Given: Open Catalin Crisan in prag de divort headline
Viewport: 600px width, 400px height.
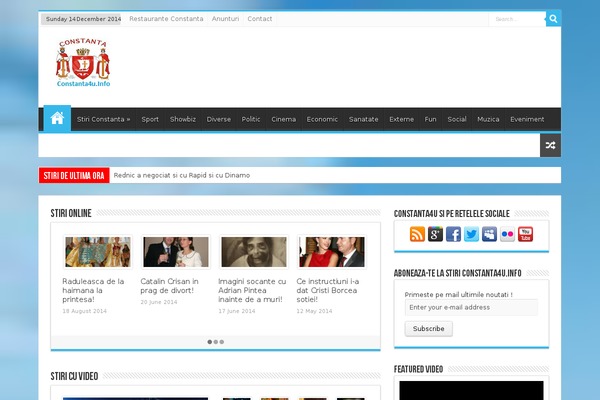Looking at the screenshot, I should (170, 286).
